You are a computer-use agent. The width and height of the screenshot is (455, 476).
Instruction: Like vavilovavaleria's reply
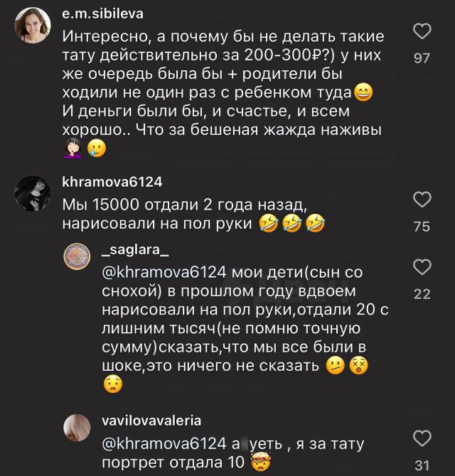click(422, 438)
